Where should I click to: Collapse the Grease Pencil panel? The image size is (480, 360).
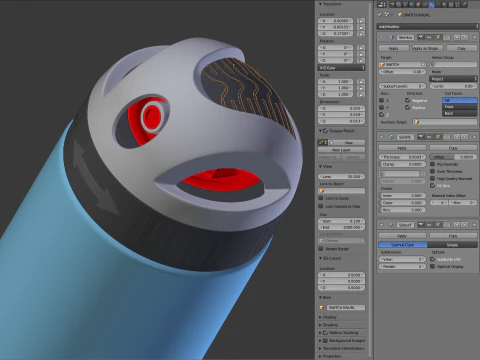321,131
